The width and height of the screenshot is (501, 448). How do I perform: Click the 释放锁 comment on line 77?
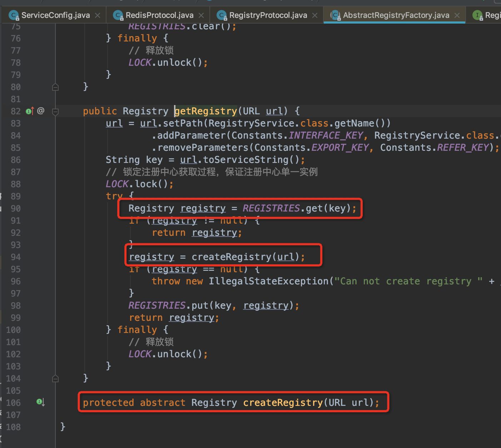pyautogui.click(x=151, y=50)
